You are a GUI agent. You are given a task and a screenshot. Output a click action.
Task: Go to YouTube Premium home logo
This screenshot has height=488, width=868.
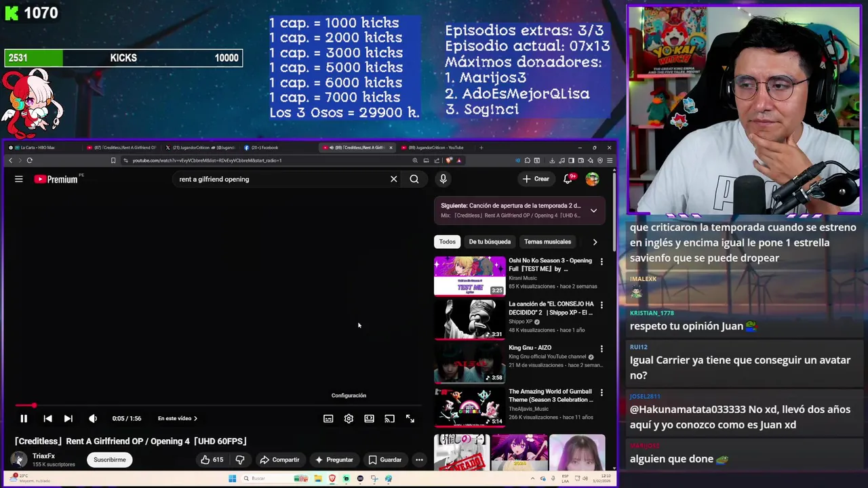(x=57, y=179)
